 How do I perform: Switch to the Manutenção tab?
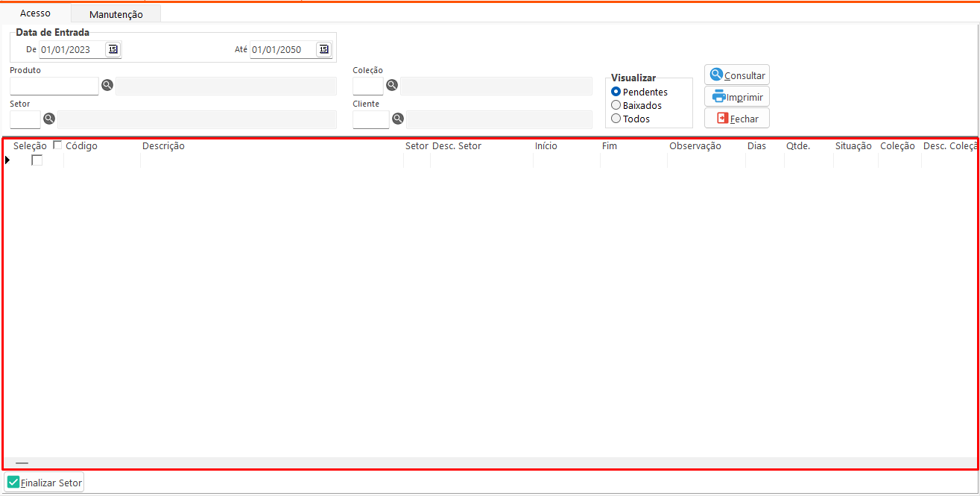[x=116, y=14]
